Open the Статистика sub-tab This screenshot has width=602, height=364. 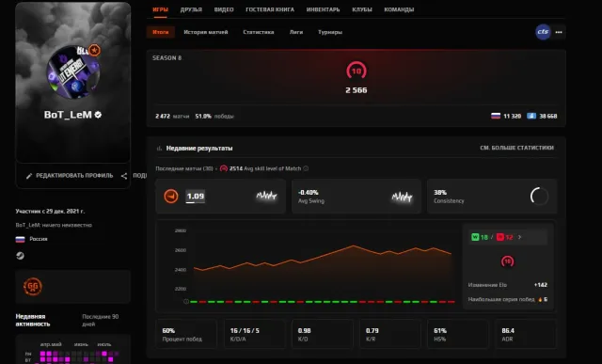pyautogui.click(x=259, y=32)
